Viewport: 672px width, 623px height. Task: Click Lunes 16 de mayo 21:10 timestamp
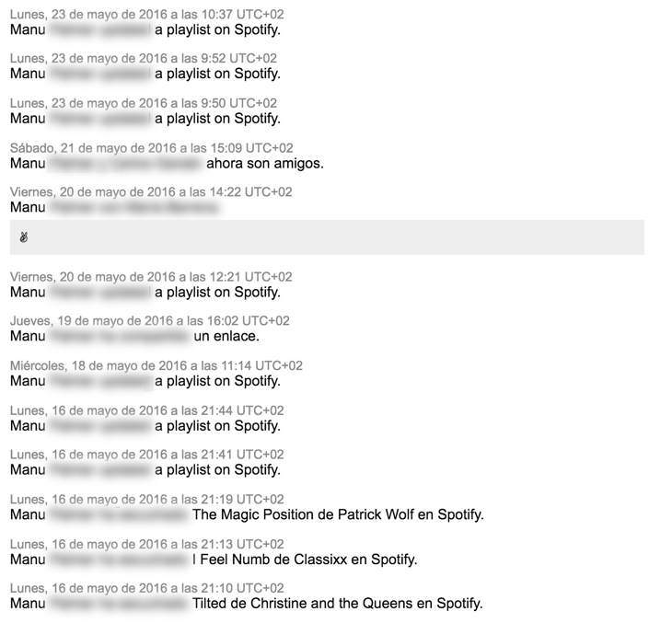(147, 588)
